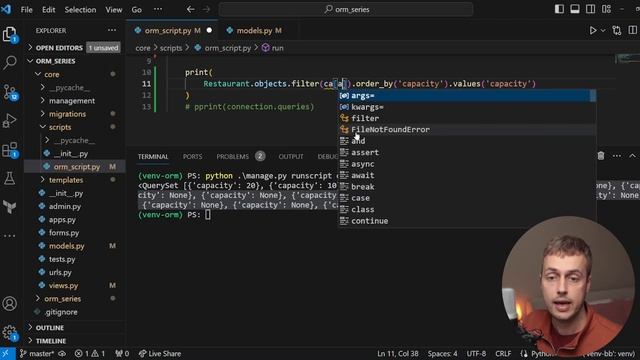Open the Manage gear icon

click(x=9, y=333)
